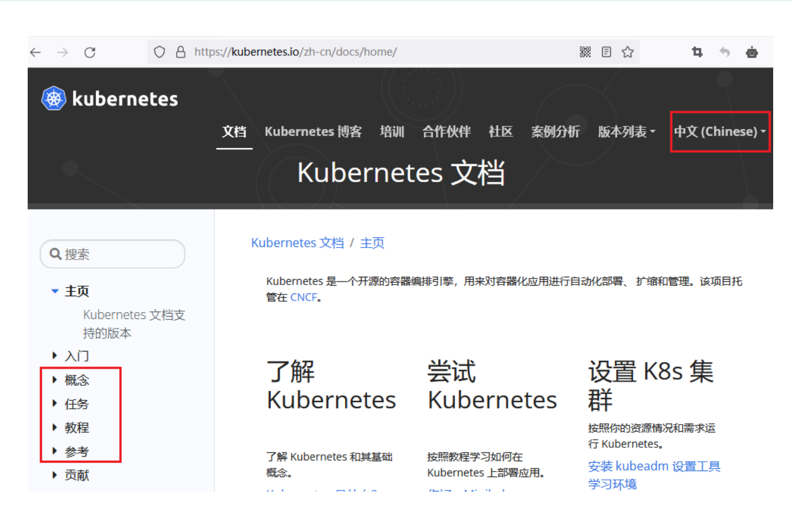Open the robot extension icon

click(752, 52)
